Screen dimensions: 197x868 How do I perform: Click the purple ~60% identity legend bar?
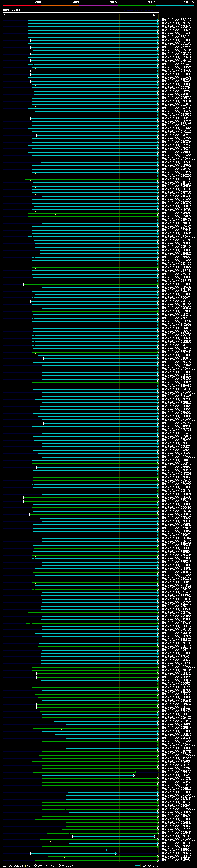99,6
